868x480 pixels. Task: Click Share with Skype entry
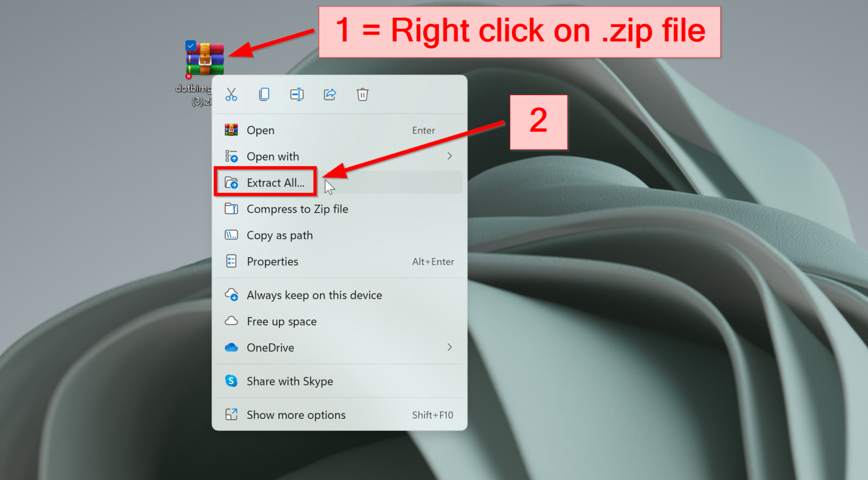pyautogui.click(x=289, y=382)
